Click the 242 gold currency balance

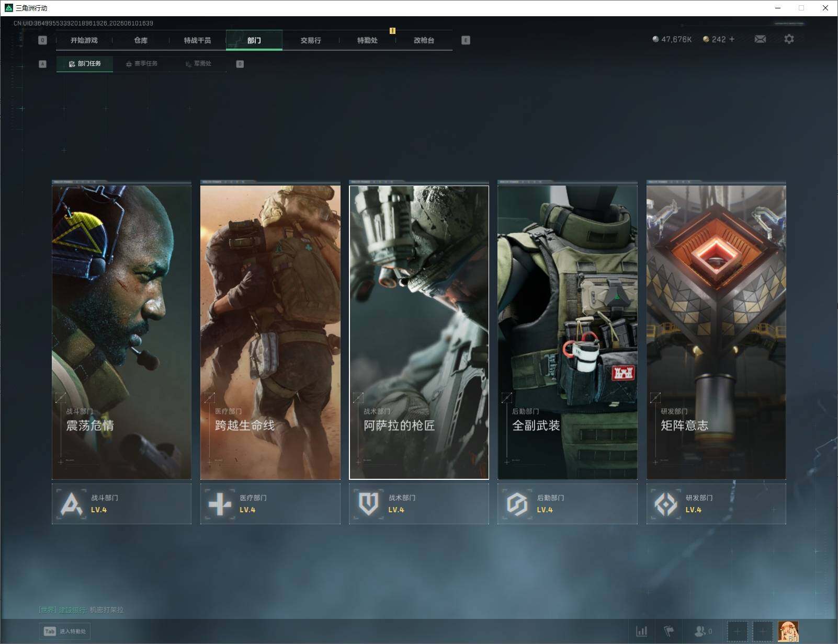coord(714,39)
